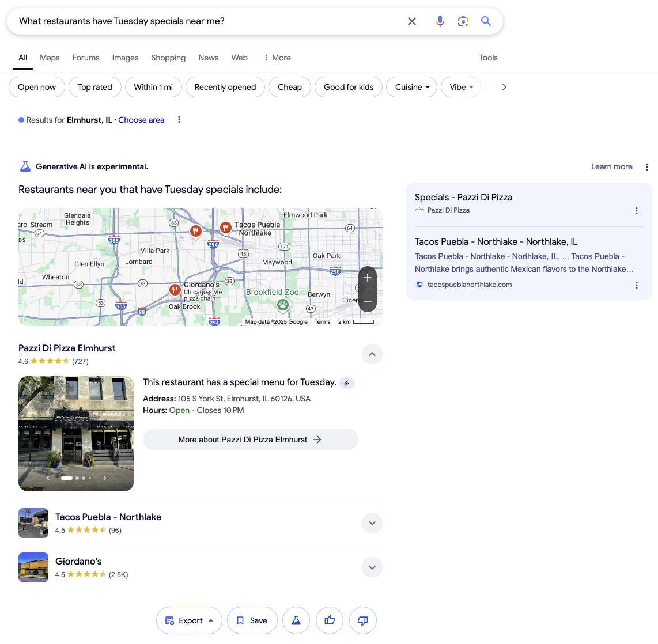The image size is (658, 644).
Task: Open the three-dot menu beside Choose area
Action: 179,119
